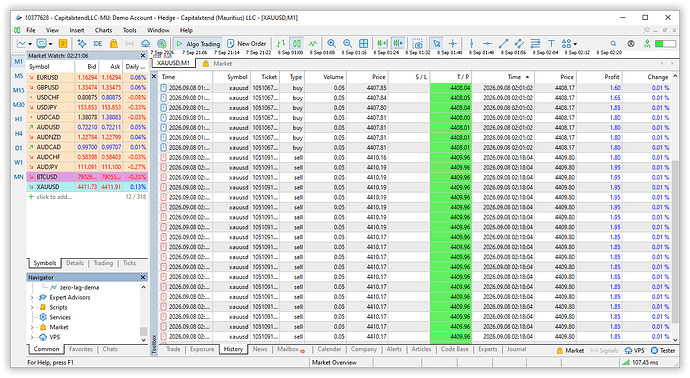Select the trendline drawing tool

pos(503,44)
